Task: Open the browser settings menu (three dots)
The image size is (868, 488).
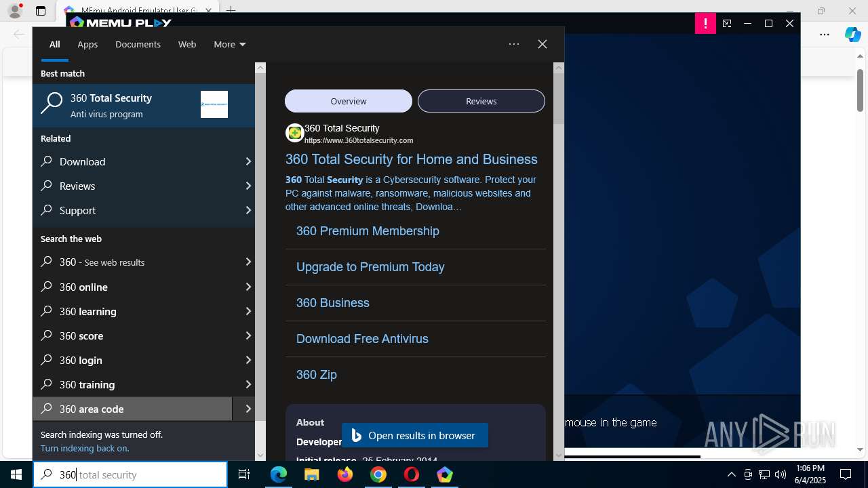Action: (x=825, y=35)
